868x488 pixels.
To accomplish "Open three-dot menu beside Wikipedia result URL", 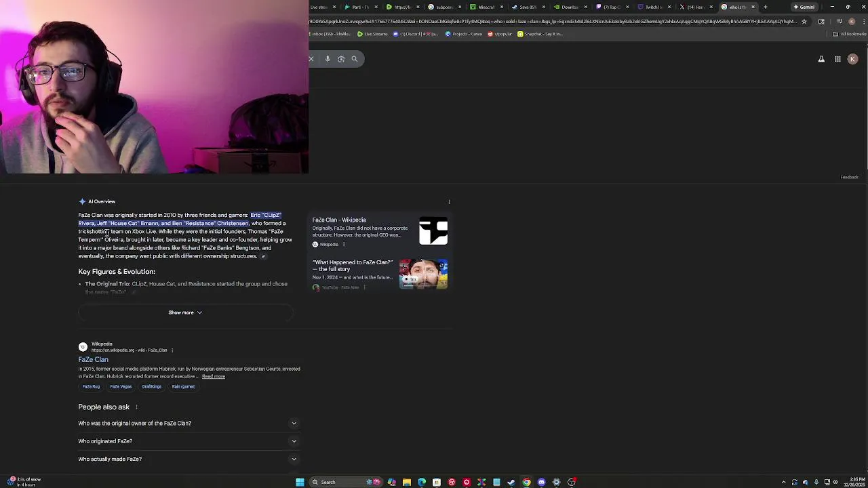I will pyautogui.click(x=172, y=350).
